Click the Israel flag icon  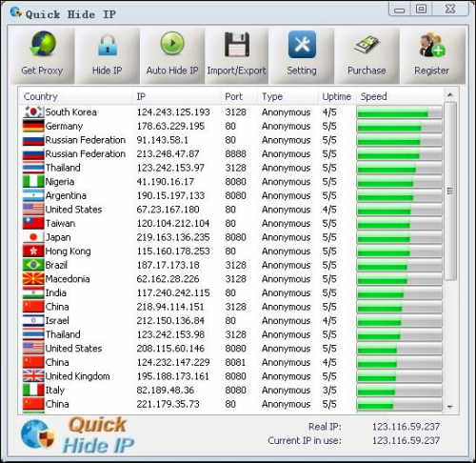point(33,321)
